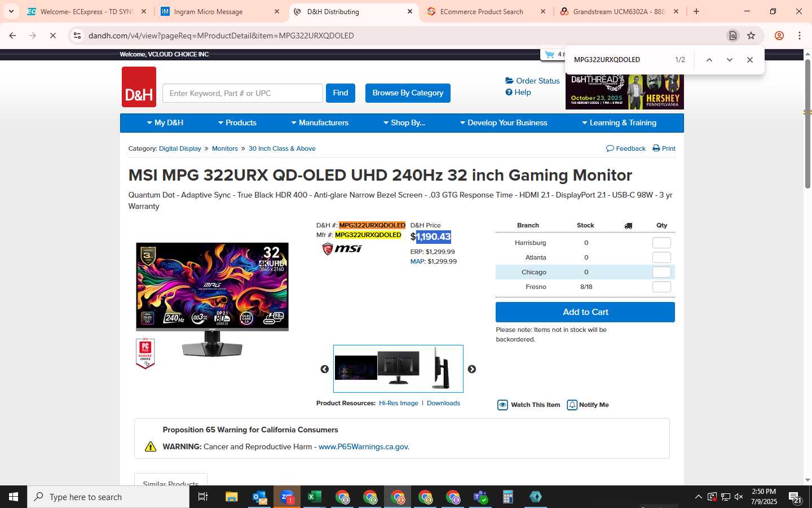Viewport: 812px width, 508px height.
Task: Show previous product thumbnail with left arrow
Action: point(325,369)
